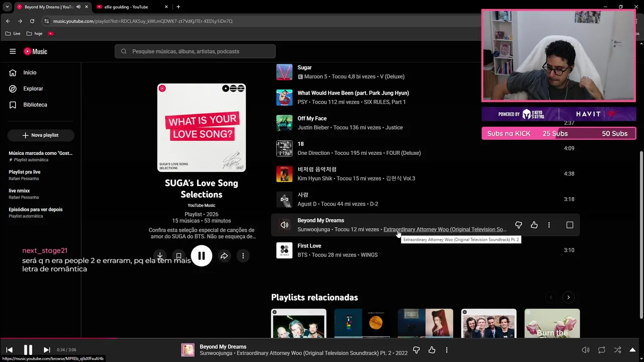Open Beyond My Dreams row options menu
Screen dimensions: 644x362
[549, 225]
